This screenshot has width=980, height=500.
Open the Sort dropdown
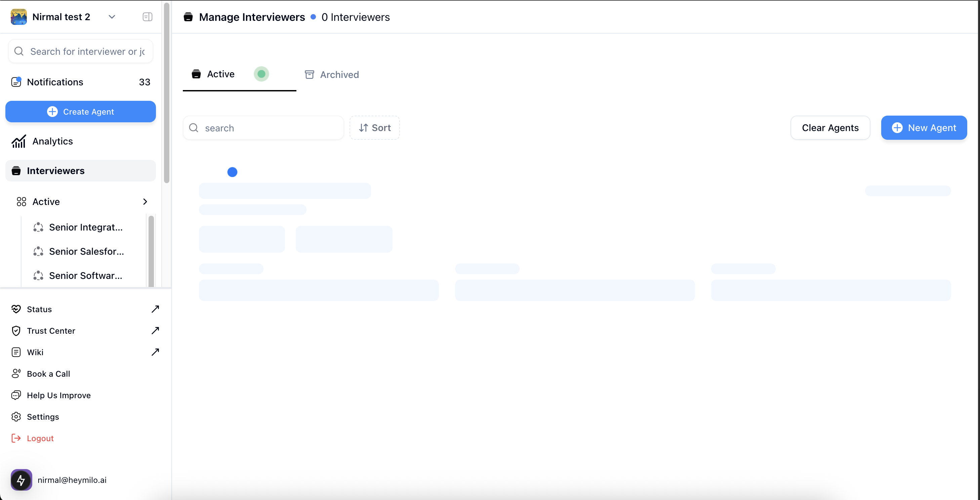375,128
